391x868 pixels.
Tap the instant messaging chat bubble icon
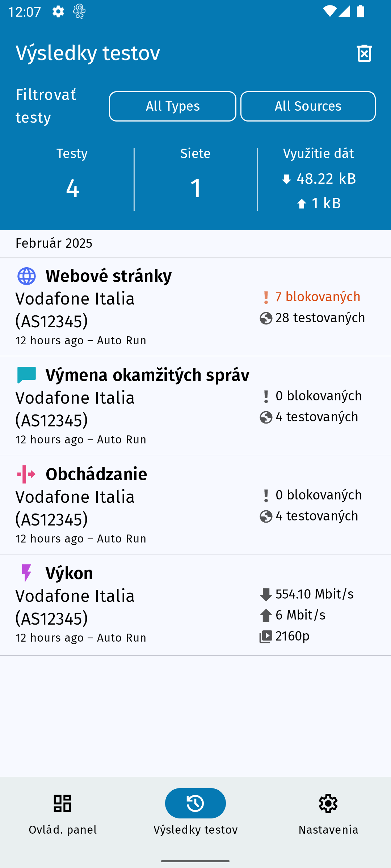pos(26,375)
